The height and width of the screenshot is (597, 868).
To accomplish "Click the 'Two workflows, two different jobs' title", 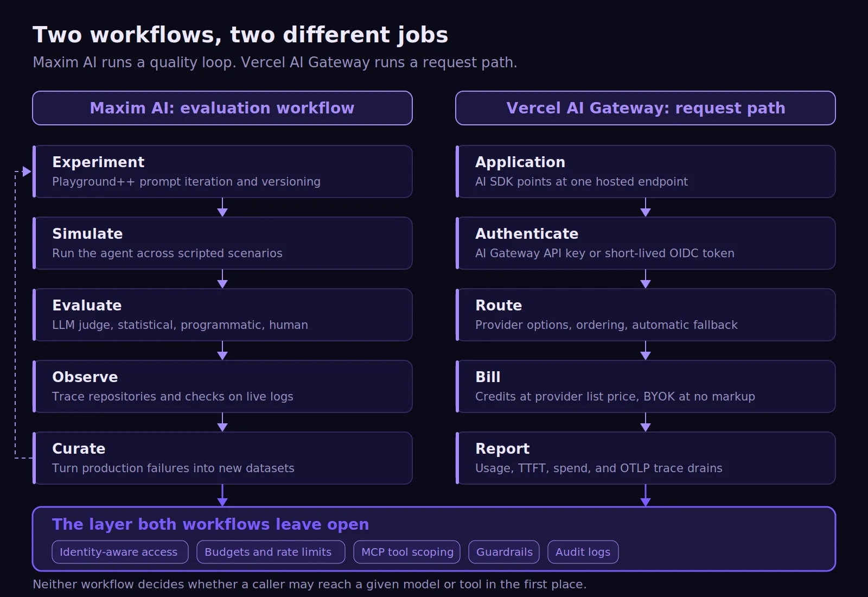I will tap(240, 35).
